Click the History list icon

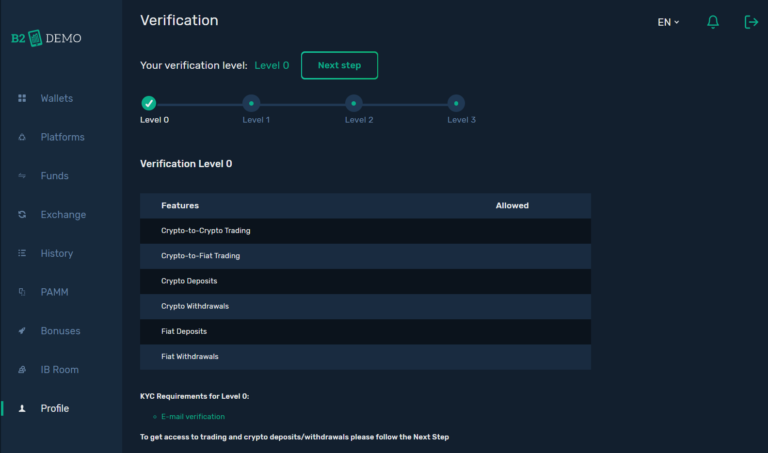[x=22, y=253]
